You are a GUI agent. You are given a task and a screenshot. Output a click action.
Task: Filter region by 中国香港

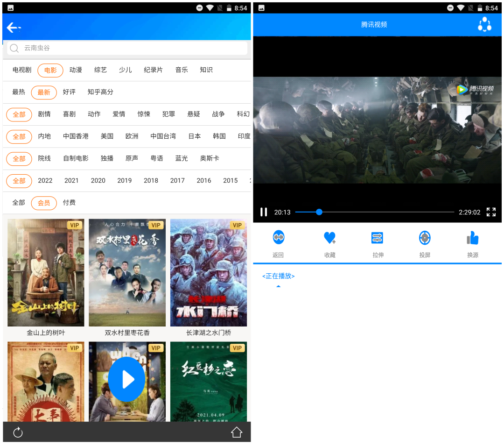tap(76, 136)
